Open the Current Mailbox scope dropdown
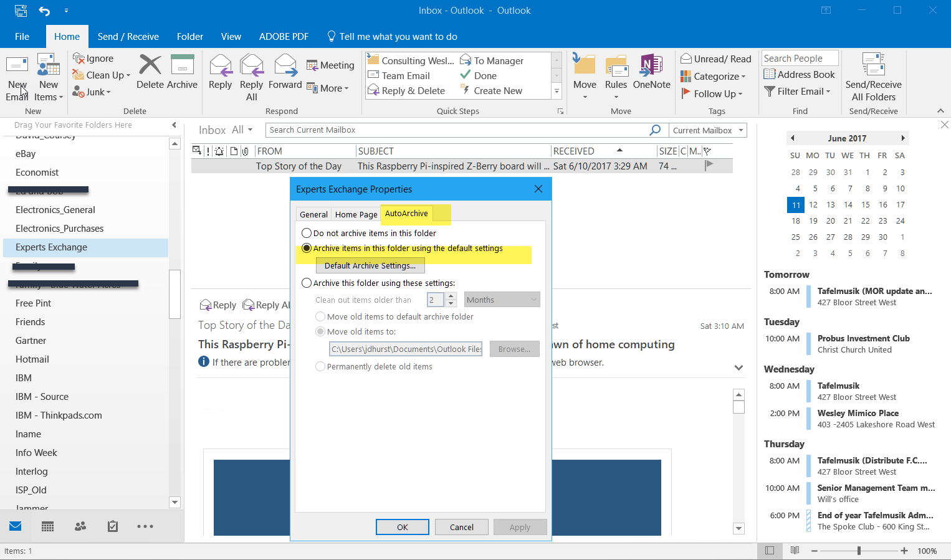Viewport: 951px width, 560px height. coord(707,130)
